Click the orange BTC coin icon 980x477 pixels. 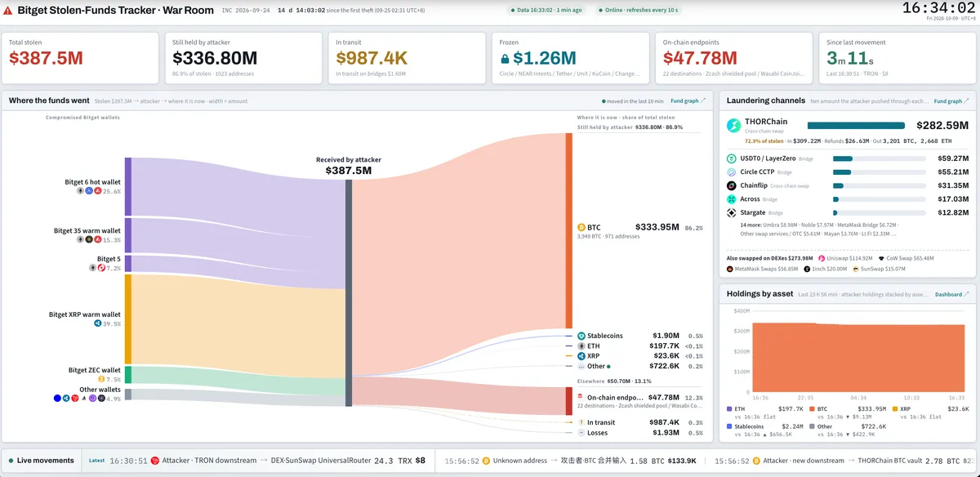click(x=581, y=227)
